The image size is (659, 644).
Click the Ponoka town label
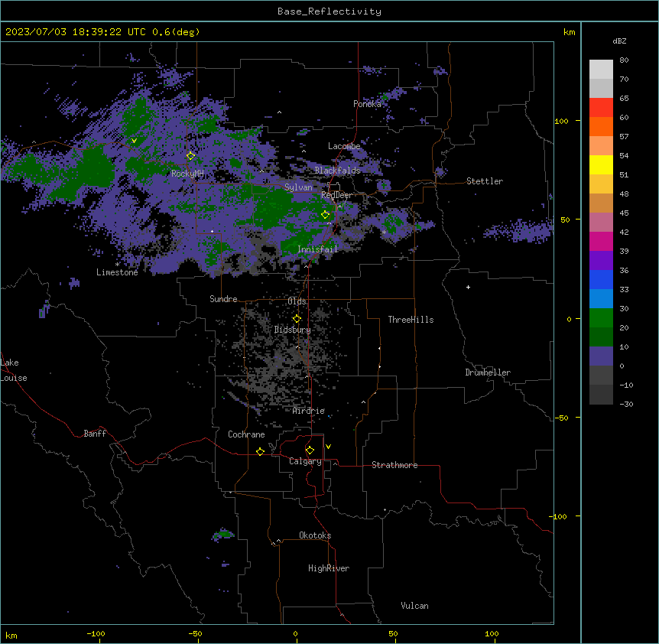pyautogui.click(x=367, y=104)
